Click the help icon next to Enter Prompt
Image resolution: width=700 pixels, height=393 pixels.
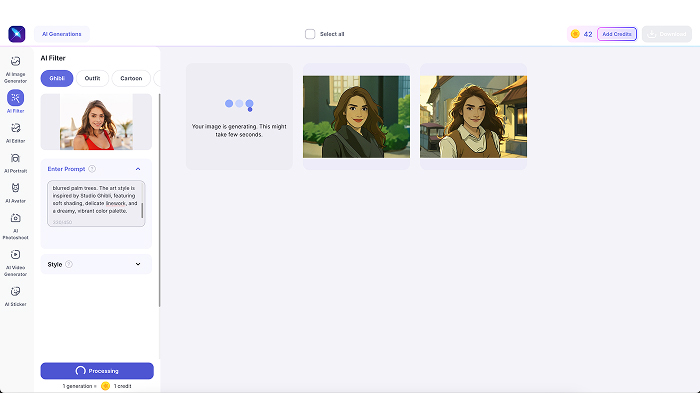[92, 169]
